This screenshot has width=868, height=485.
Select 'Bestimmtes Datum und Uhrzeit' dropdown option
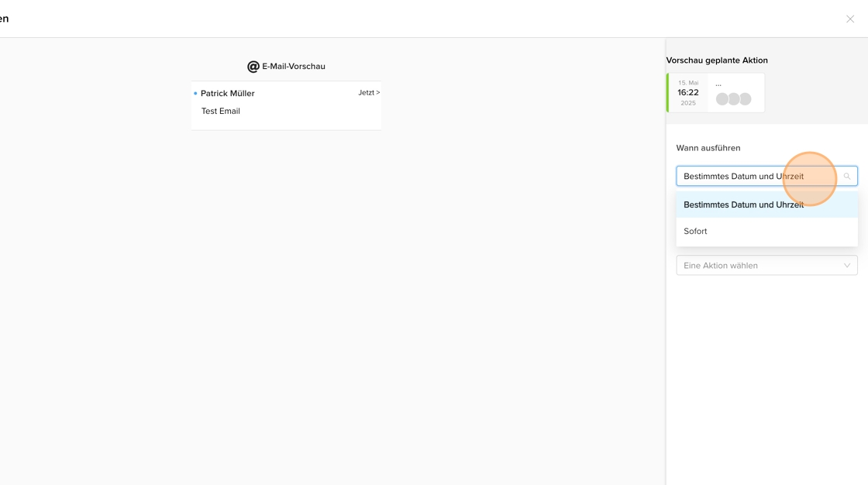click(x=766, y=205)
